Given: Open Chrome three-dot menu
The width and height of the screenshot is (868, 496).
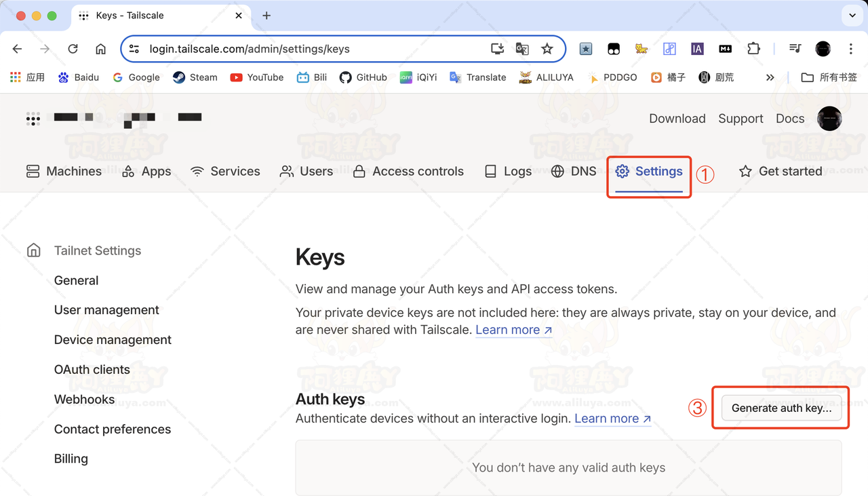Looking at the screenshot, I should (x=850, y=49).
